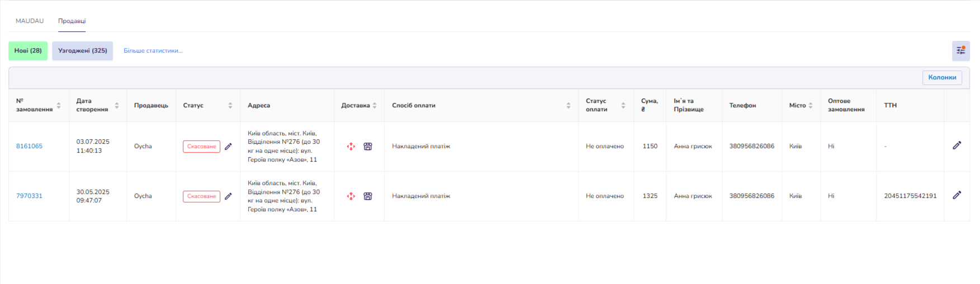The height and width of the screenshot is (284, 980).
Task: Sort by Дата створення column
Action: [117, 105]
